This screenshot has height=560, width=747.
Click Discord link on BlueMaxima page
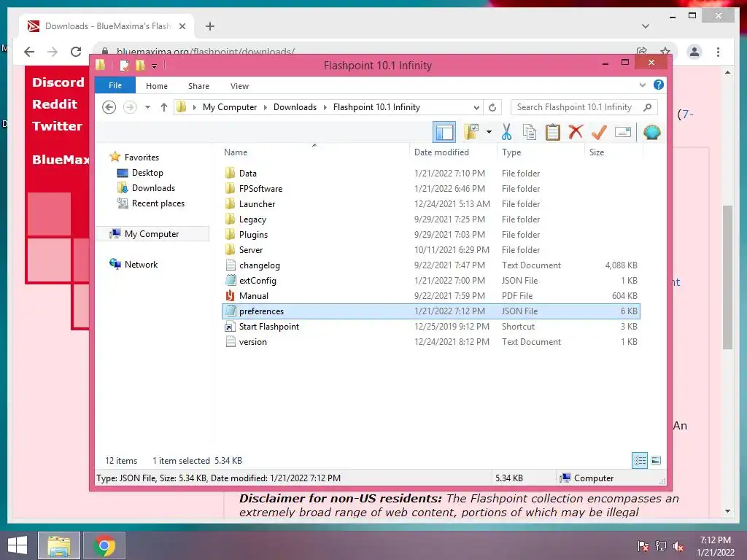tap(58, 82)
